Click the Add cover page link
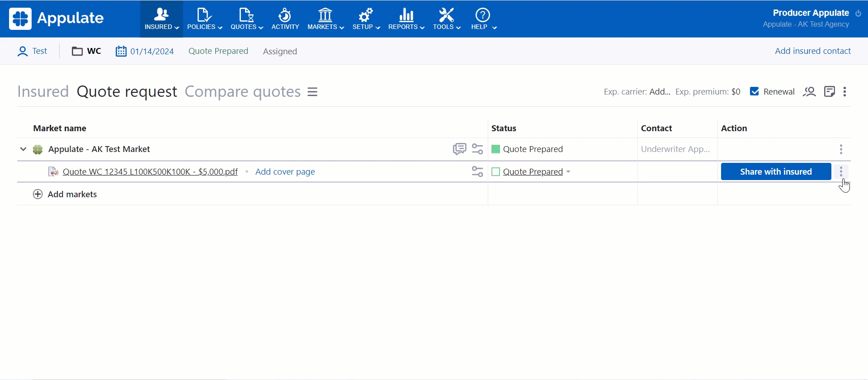Screen dimensions: 868x380 (x=285, y=172)
